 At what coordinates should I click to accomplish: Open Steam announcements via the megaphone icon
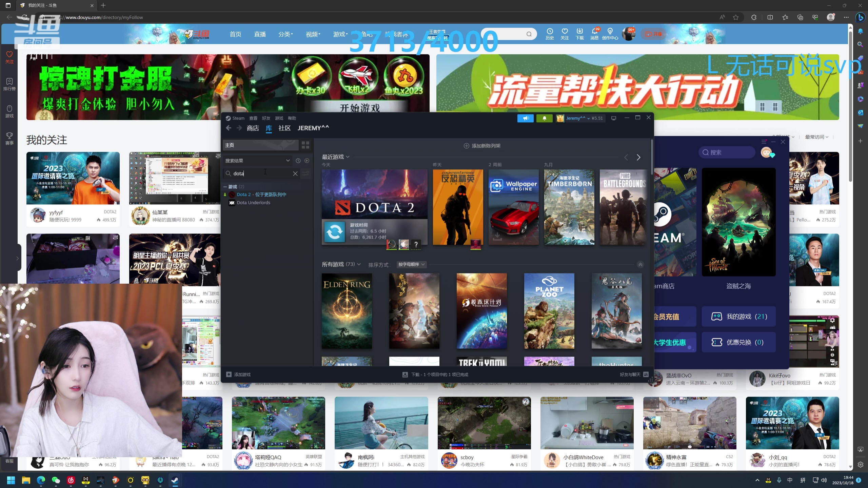click(x=525, y=118)
